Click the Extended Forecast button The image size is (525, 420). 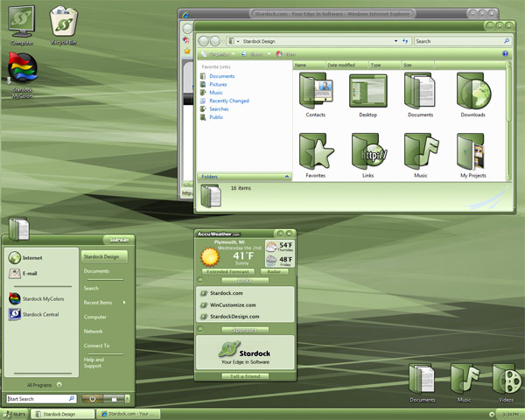228,271
